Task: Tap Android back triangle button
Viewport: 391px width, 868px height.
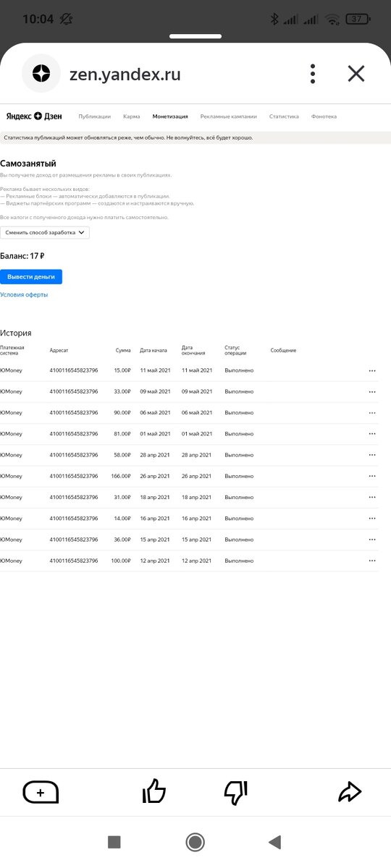Action: [274, 842]
